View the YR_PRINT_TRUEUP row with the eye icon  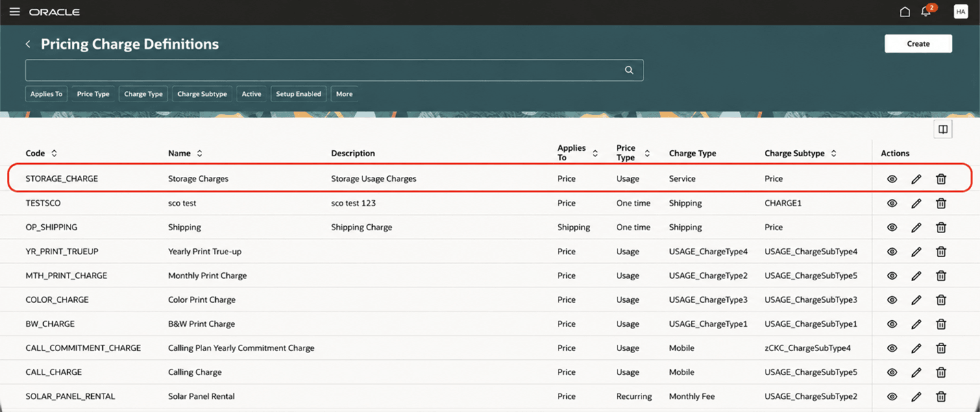[x=892, y=252]
